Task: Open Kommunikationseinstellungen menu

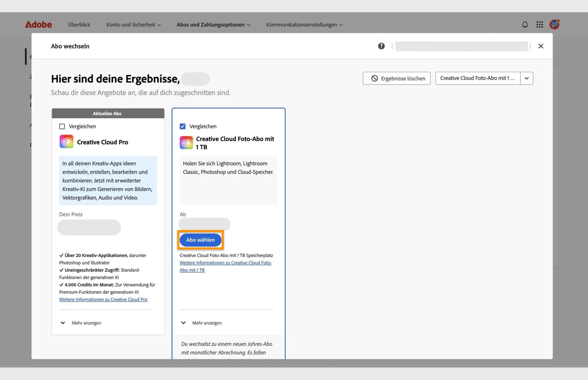Action: click(304, 25)
